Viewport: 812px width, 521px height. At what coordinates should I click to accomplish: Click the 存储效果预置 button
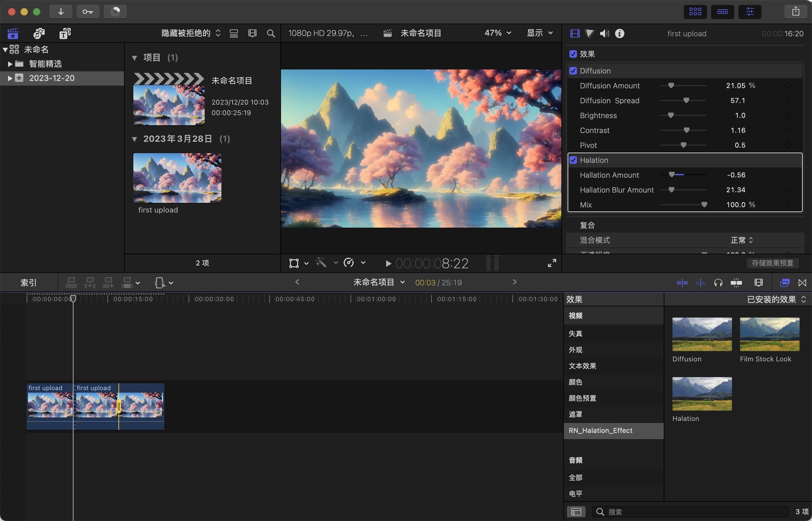772,263
